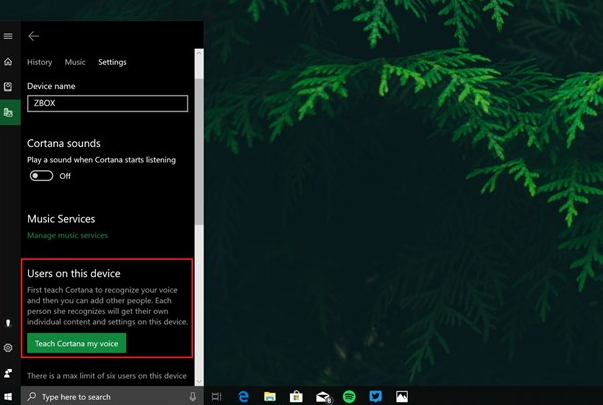Click the Device name field ZBOX
This screenshot has height=405, width=603.
point(107,103)
